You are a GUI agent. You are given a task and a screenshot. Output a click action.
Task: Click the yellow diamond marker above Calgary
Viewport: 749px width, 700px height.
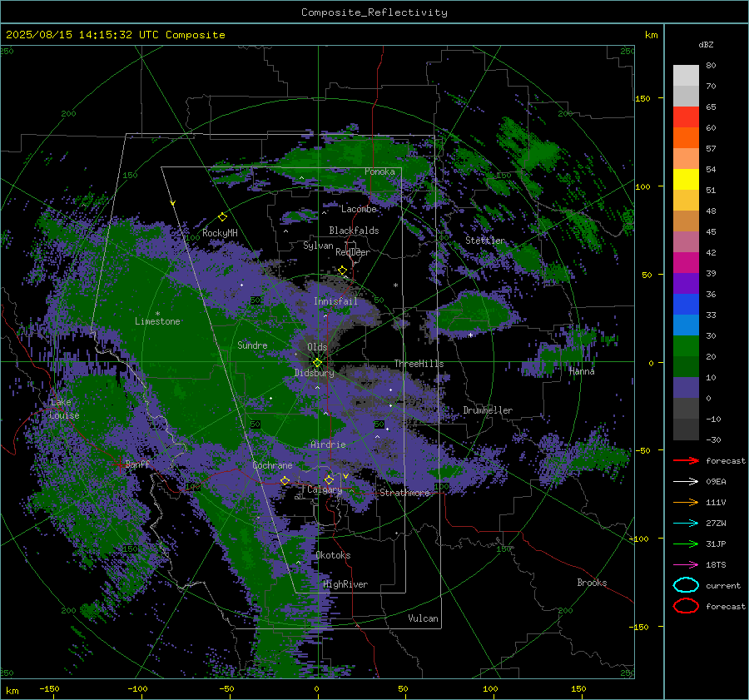click(x=329, y=479)
